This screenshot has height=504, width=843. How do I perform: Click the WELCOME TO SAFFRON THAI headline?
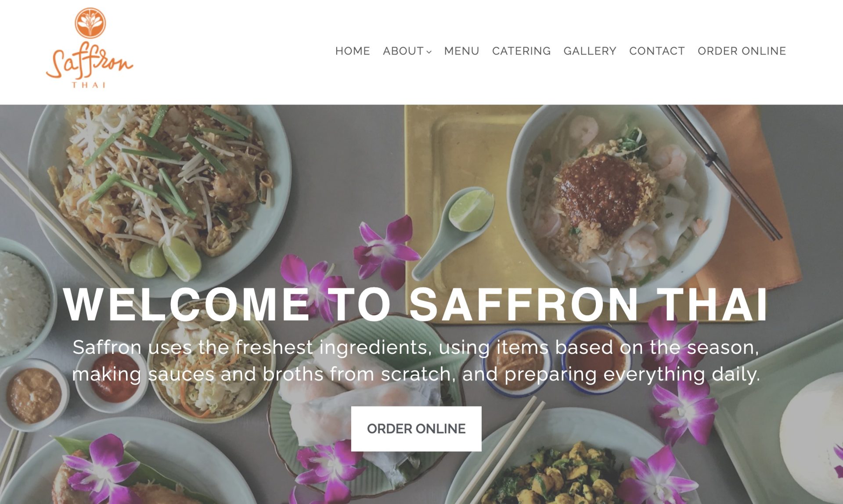tap(416, 304)
